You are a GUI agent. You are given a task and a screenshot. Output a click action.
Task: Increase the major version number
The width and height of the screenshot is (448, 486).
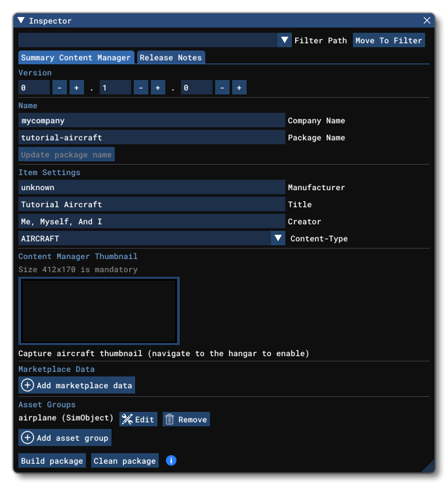coord(77,88)
